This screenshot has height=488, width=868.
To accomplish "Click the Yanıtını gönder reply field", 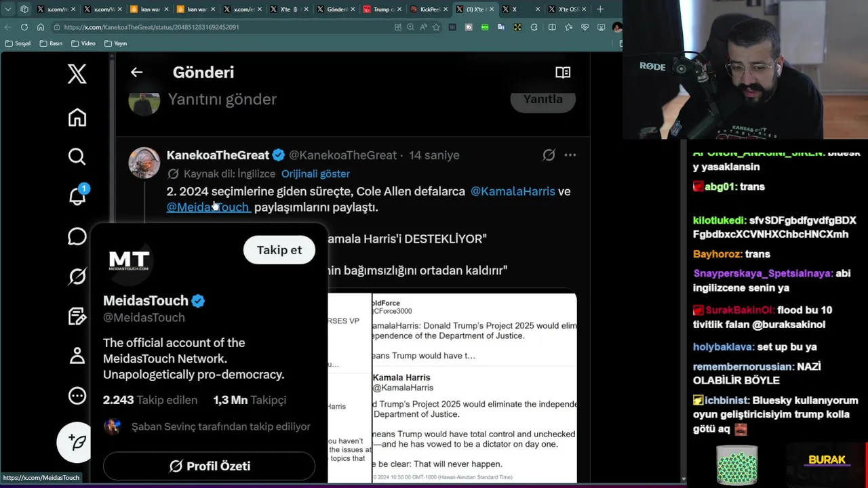I will point(222,100).
